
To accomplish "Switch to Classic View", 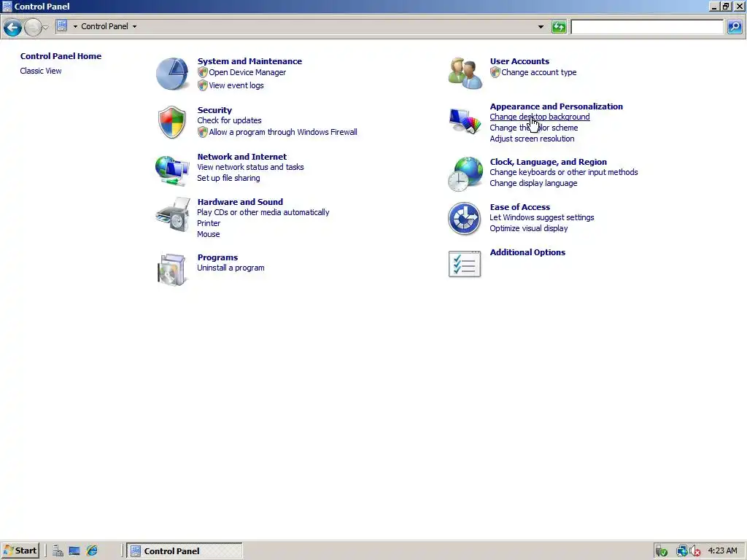I will click(x=41, y=71).
